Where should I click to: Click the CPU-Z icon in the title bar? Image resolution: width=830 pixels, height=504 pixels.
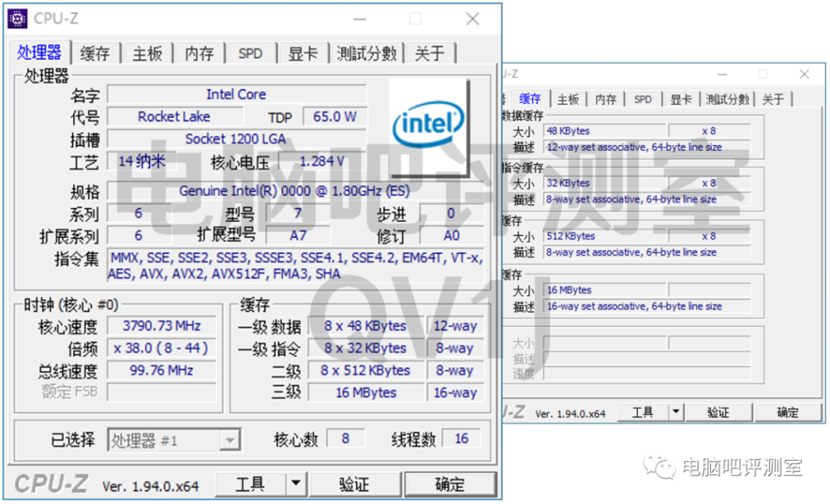click(16, 18)
